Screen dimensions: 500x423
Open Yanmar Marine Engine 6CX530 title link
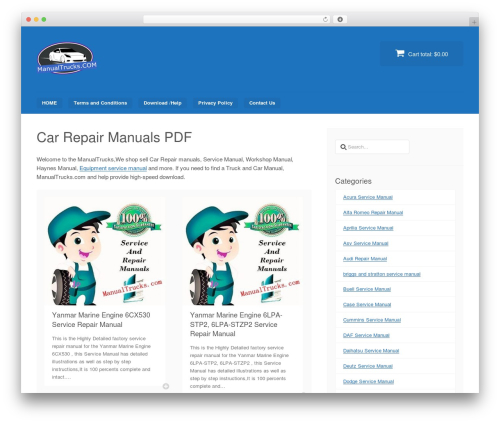tap(101, 320)
